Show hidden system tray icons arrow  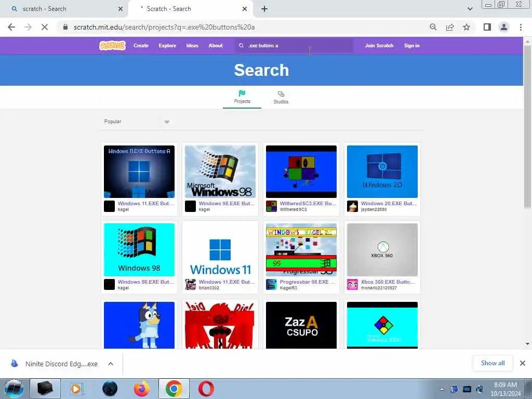pyautogui.click(x=442, y=389)
